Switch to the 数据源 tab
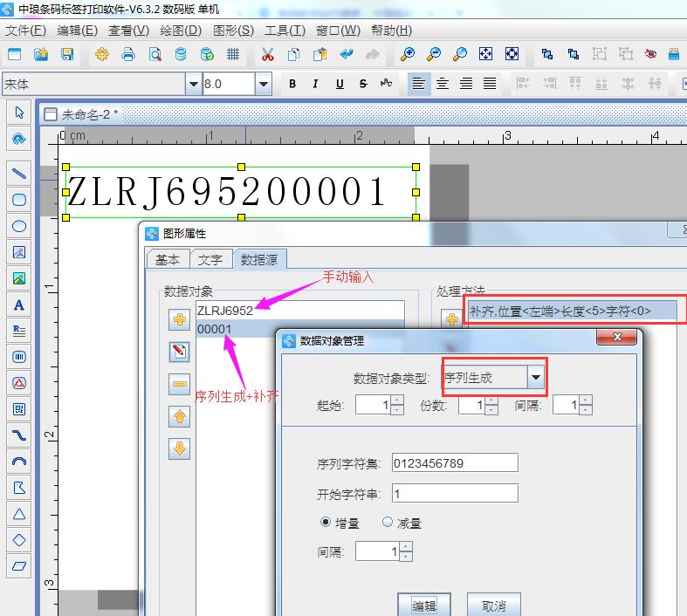The image size is (687, 616). tap(259, 260)
